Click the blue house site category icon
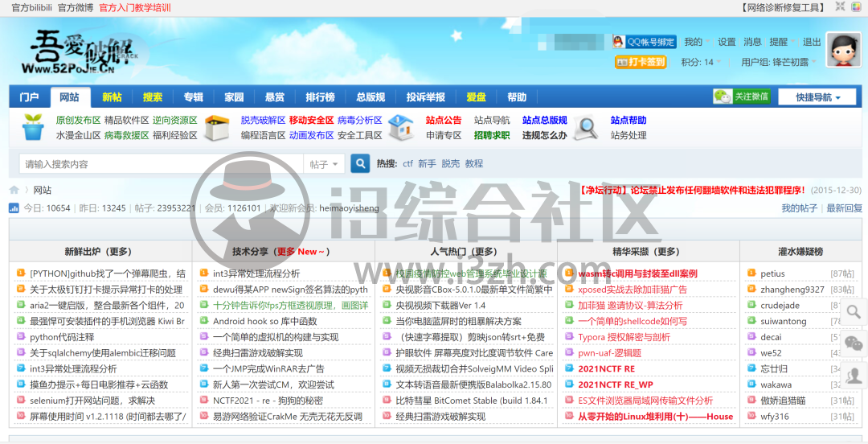Image resolution: width=868 pixels, height=444 pixels. pos(401,127)
